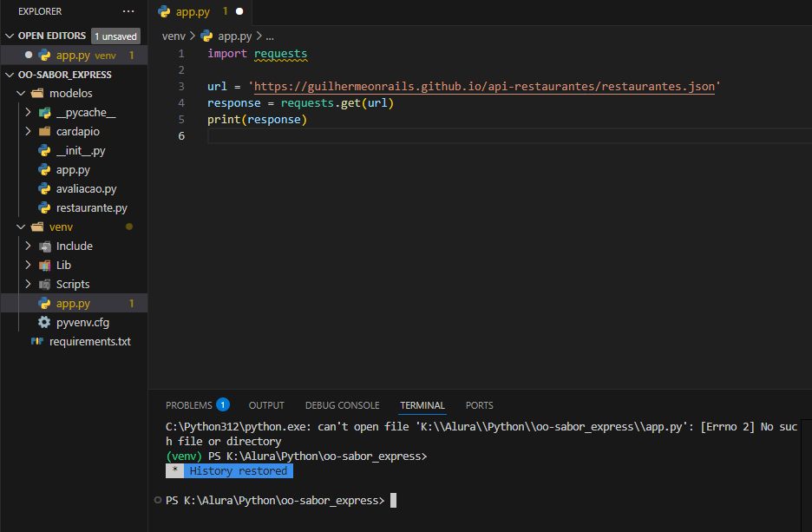The height and width of the screenshot is (532, 812).
Task: Click Python icon of app.py under modelos
Action: pyautogui.click(x=44, y=170)
